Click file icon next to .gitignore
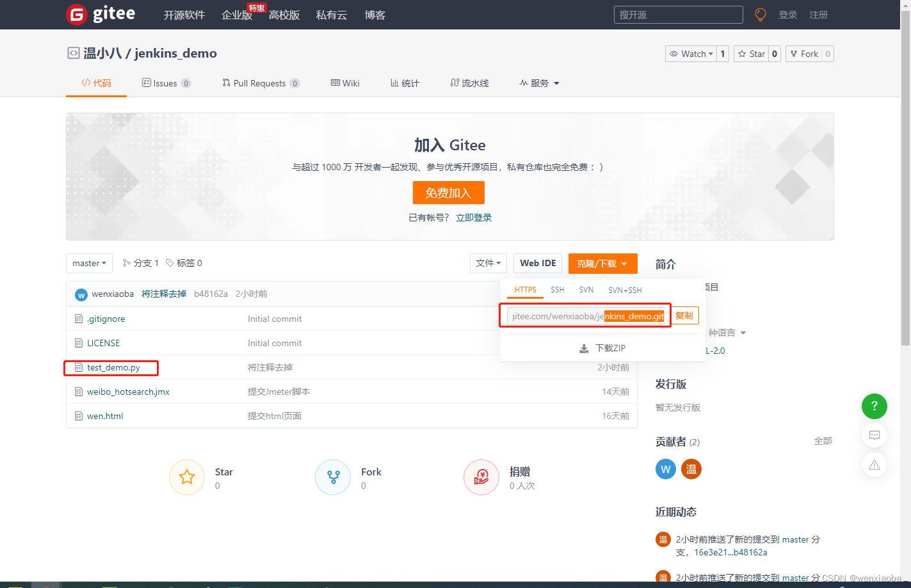Viewport: 911px width, 588px height. coord(79,319)
